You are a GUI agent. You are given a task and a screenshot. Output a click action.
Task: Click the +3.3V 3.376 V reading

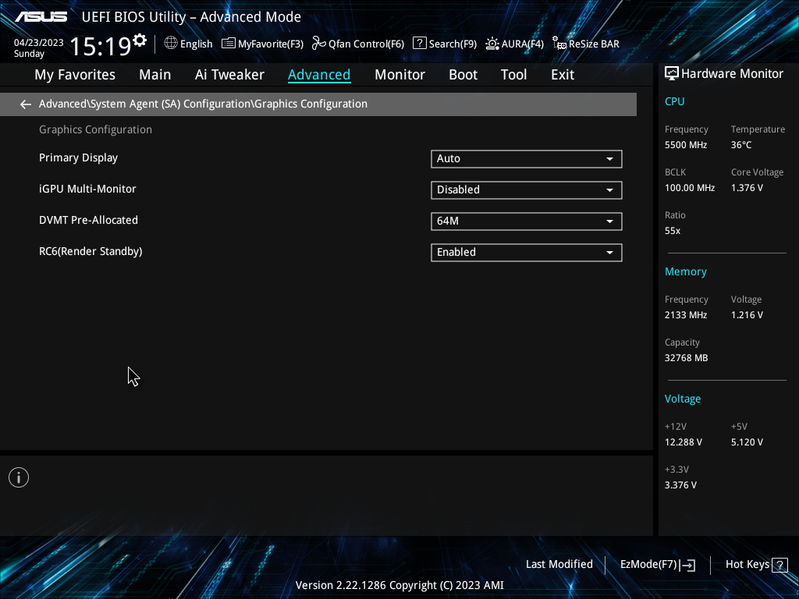[x=680, y=485]
